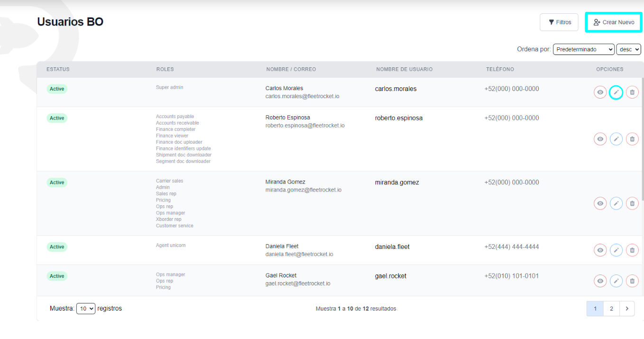Image resolution: width=644 pixels, height=339 pixels.
Task: Change records shown with the 10 dropdown
Action: click(86, 308)
